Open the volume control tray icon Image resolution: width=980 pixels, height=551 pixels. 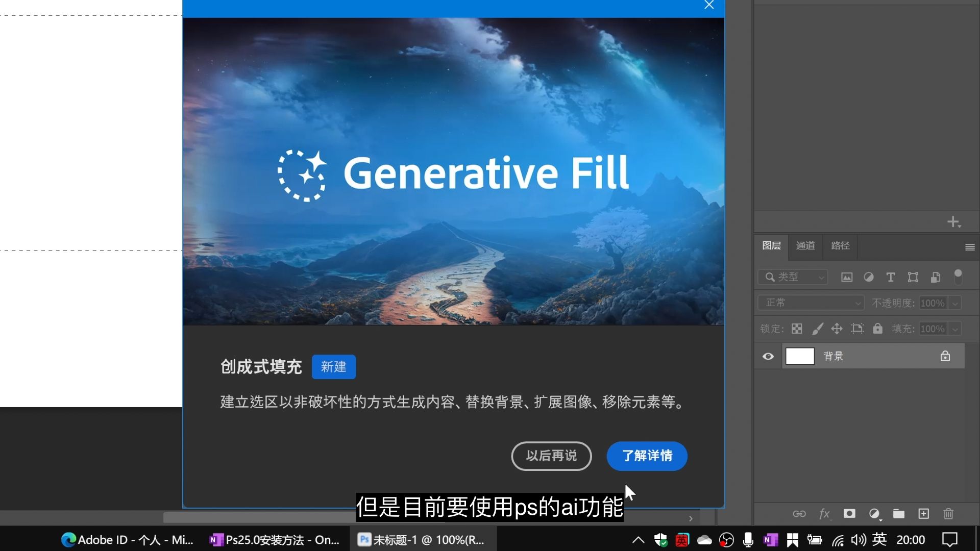[859, 540]
